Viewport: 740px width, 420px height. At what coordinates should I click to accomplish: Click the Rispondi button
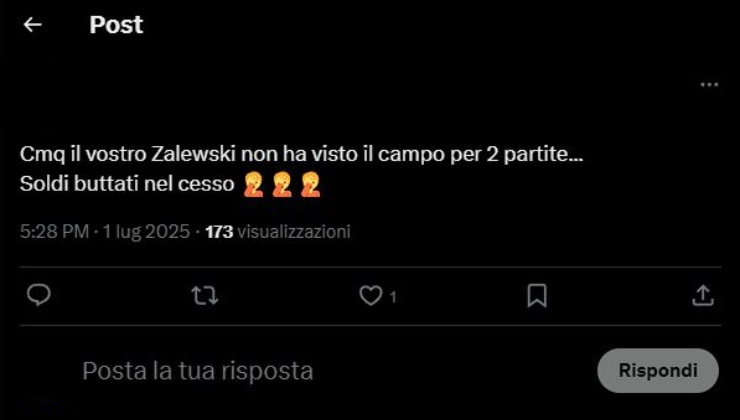click(658, 370)
